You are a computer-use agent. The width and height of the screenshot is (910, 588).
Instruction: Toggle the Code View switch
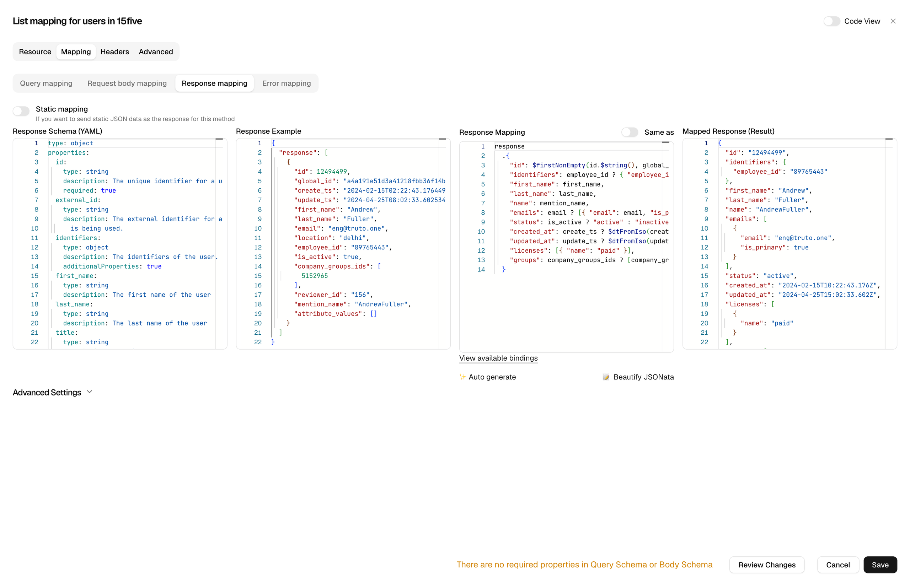(x=831, y=21)
